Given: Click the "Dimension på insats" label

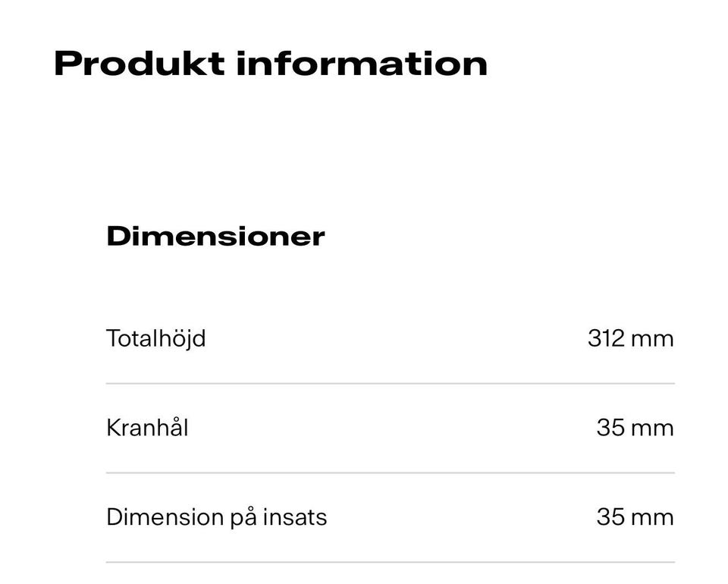Looking at the screenshot, I should [217, 517].
